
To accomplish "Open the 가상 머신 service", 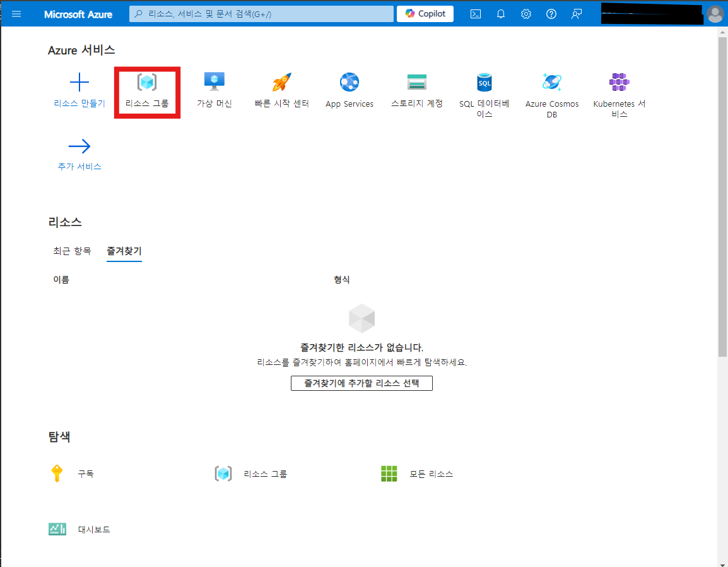I will pyautogui.click(x=214, y=91).
